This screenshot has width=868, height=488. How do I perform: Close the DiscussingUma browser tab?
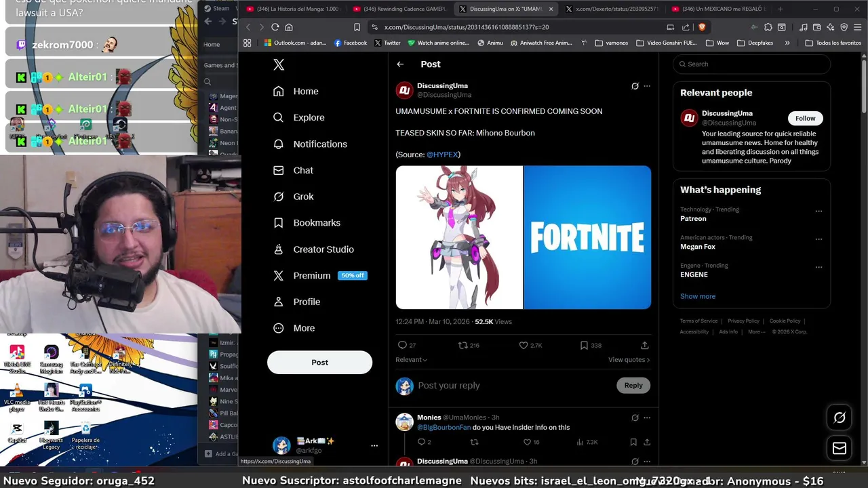(551, 9)
